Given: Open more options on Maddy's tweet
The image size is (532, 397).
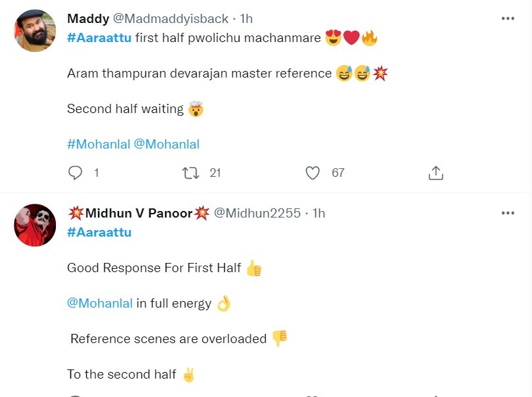Looking at the screenshot, I should pos(508,19).
